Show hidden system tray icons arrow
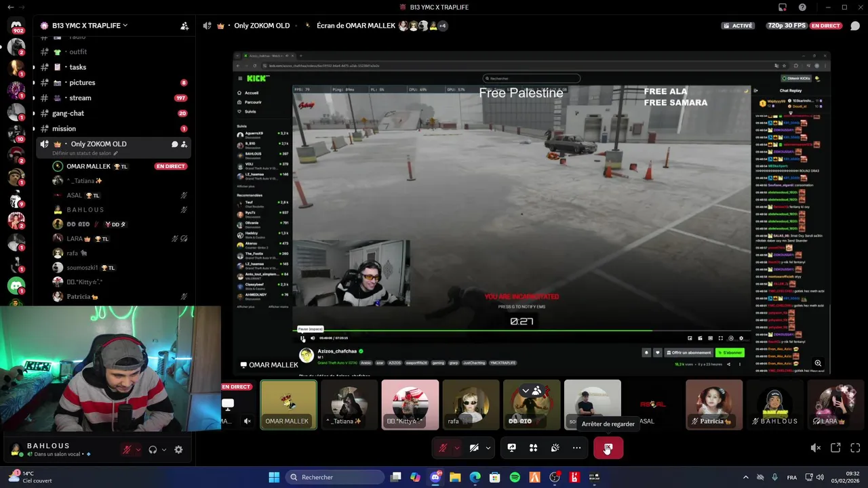Screen dimensions: 868x488 745,477
